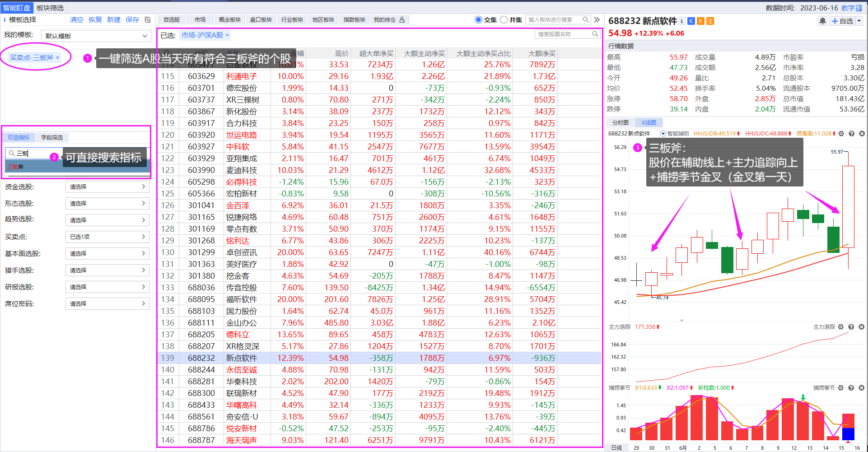Click the magnifier icon in the 板块 search box
The width and height of the screenshot is (868, 452).
tap(586, 20)
